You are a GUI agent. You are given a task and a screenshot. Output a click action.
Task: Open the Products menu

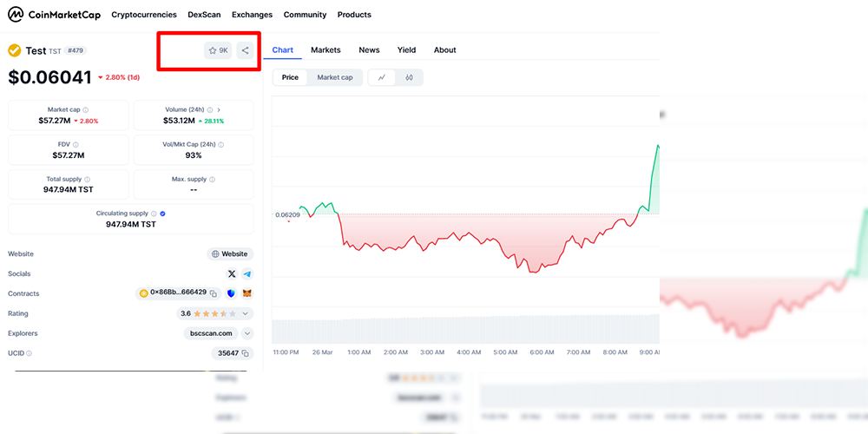(354, 15)
